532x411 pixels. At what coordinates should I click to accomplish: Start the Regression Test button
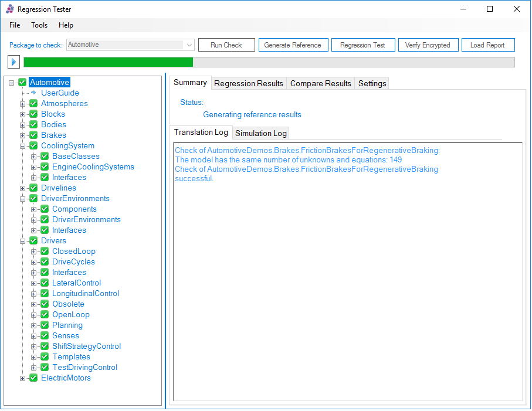362,45
